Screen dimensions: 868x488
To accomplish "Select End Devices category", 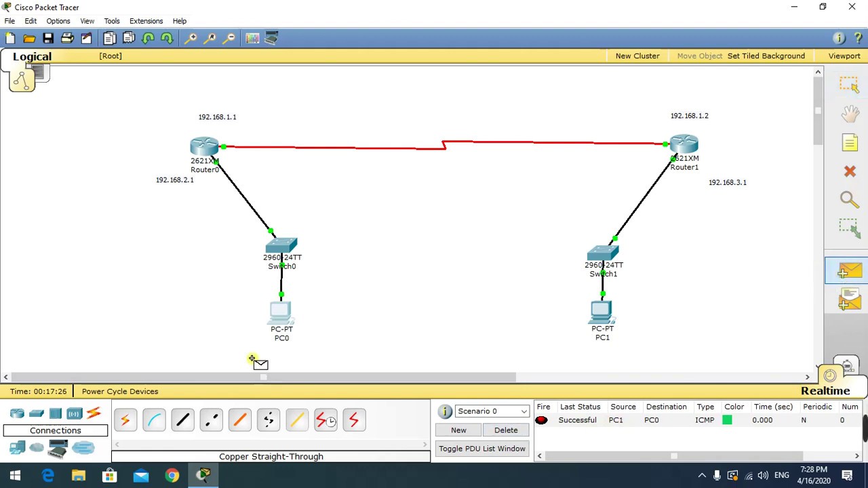I will click(17, 447).
